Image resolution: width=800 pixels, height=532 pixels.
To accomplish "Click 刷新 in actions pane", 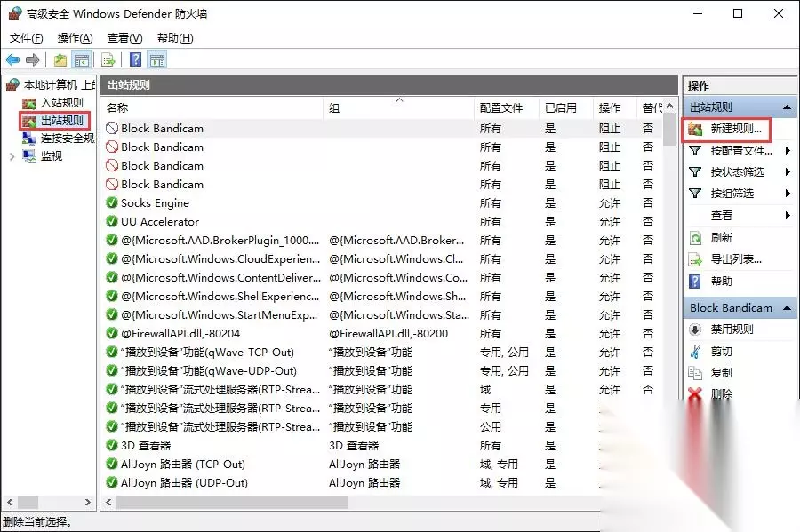I will coord(722,237).
